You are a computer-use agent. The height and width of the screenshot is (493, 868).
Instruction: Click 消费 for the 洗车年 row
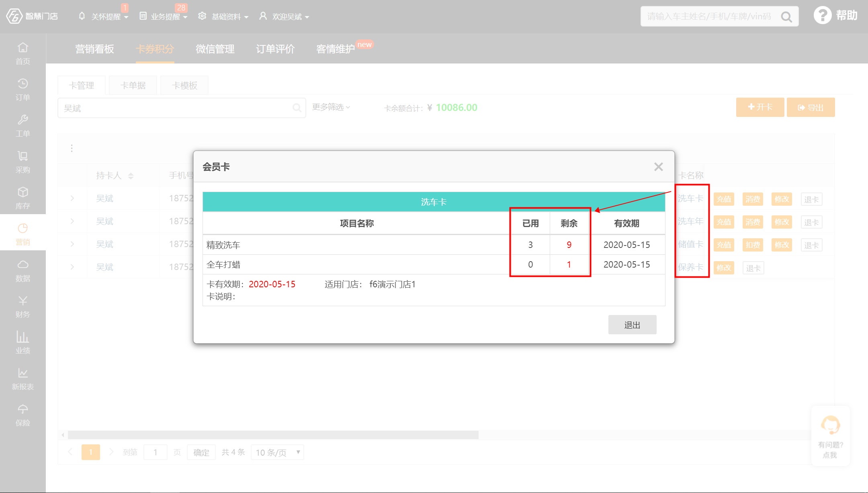click(x=753, y=222)
